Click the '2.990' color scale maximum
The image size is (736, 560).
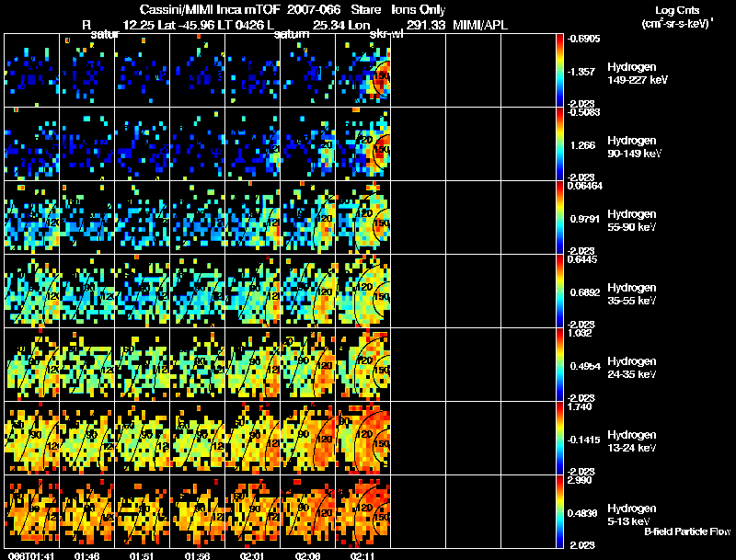coord(580,480)
